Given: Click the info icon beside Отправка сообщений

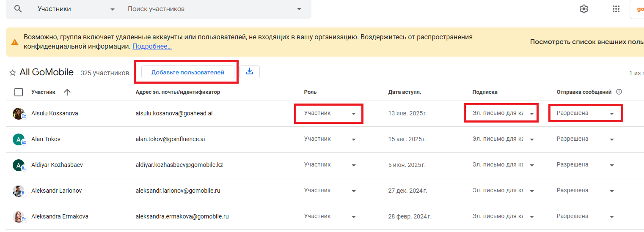Looking at the screenshot, I should (619, 92).
